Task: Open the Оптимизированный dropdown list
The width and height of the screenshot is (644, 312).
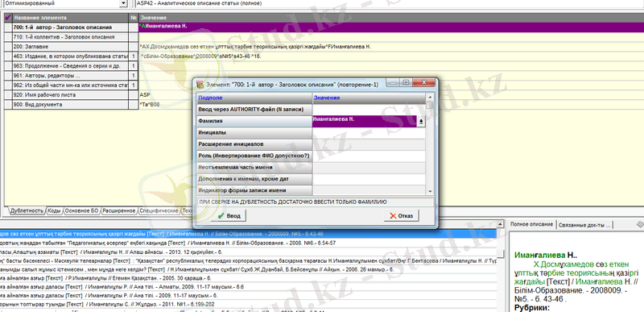Action: tap(123, 3)
